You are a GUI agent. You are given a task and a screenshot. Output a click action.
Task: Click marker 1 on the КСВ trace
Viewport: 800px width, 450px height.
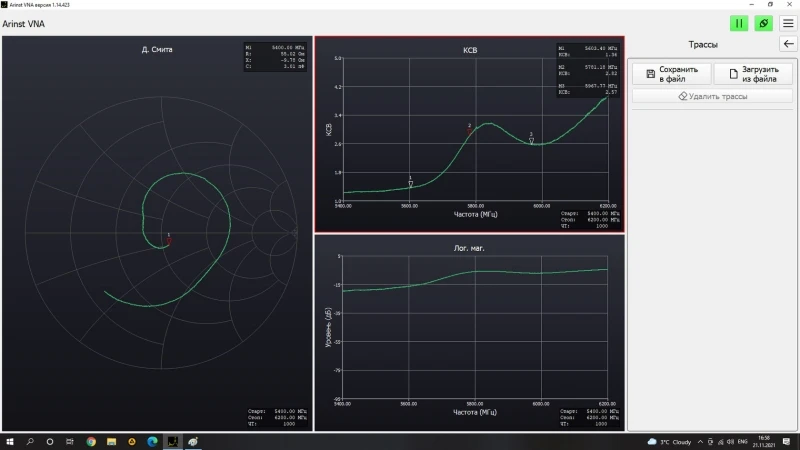click(x=411, y=183)
